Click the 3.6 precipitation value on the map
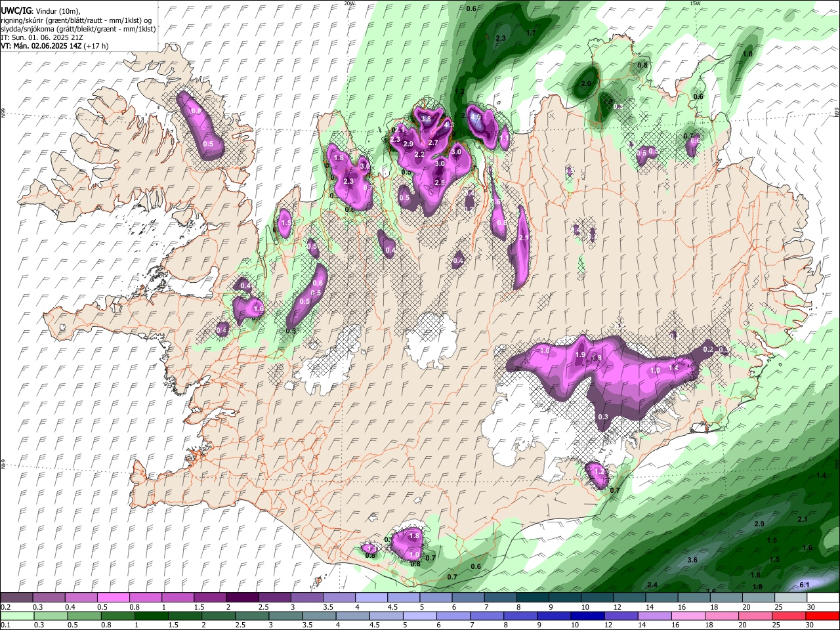The width and height of the screenshot is (840, 630). (692, 560)
